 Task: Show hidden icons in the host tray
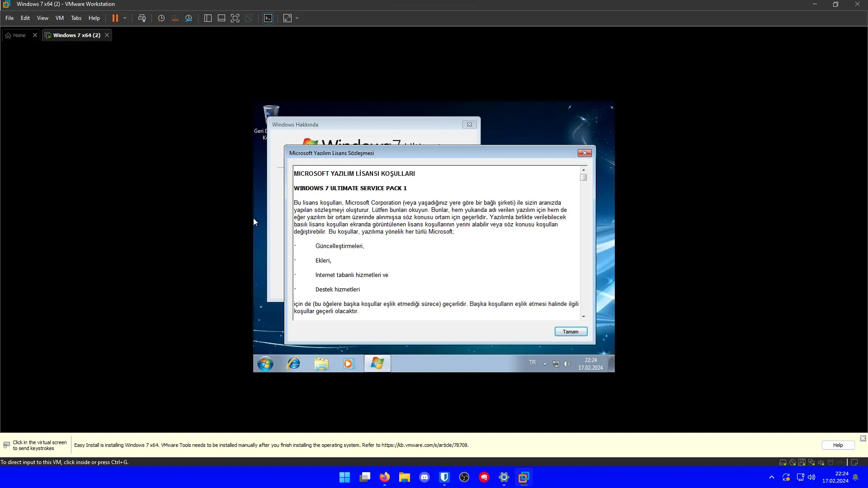pyautogui.click(x=772, y=477)
